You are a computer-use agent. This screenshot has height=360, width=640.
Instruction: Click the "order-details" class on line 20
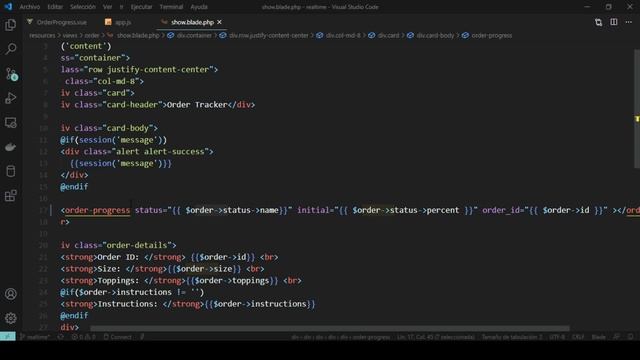pos(137,245)
